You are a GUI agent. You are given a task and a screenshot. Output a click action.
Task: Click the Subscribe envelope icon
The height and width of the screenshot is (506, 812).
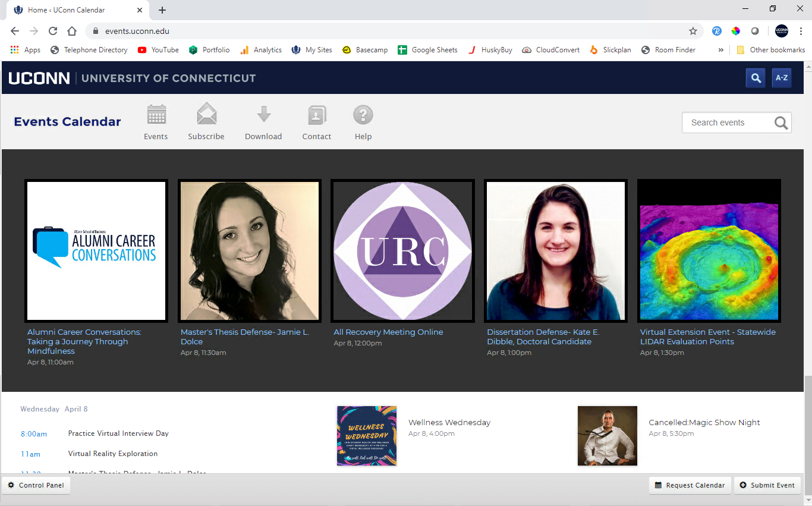point(206,115)
